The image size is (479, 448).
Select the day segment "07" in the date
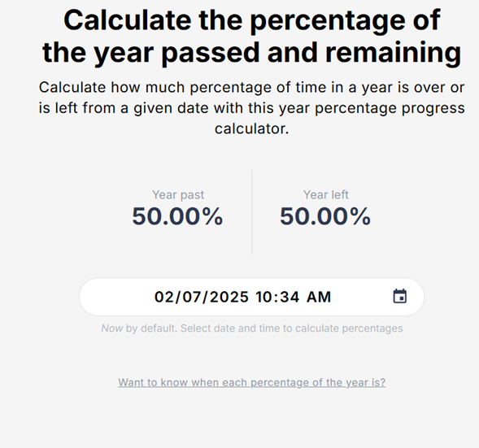[191, 297]
